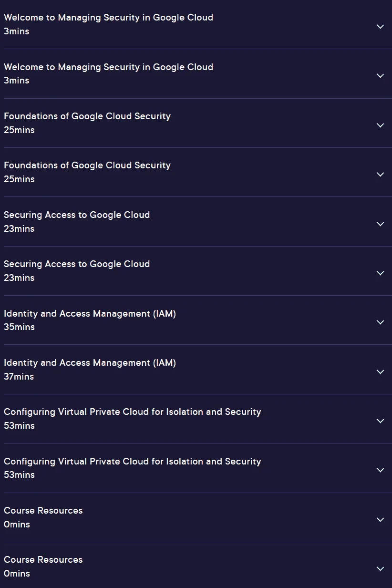This screenshot has height=588, width=392.
Task: Select the second 'Foundations of Google Cloud Security' title
Action: 87,165
